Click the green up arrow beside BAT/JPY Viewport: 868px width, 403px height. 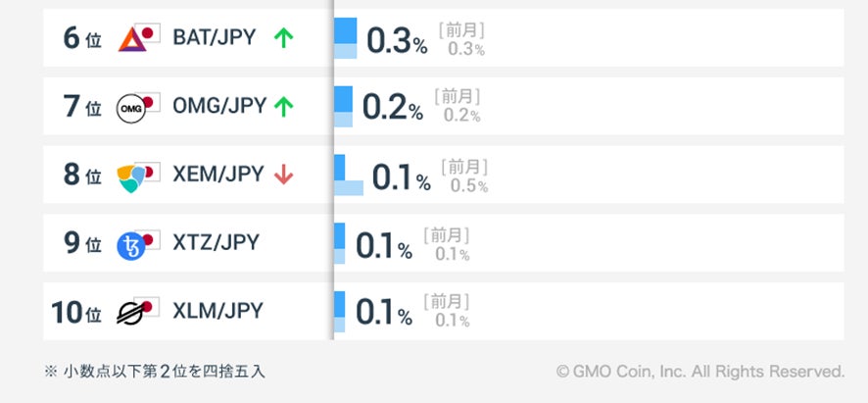click(283, 38)
